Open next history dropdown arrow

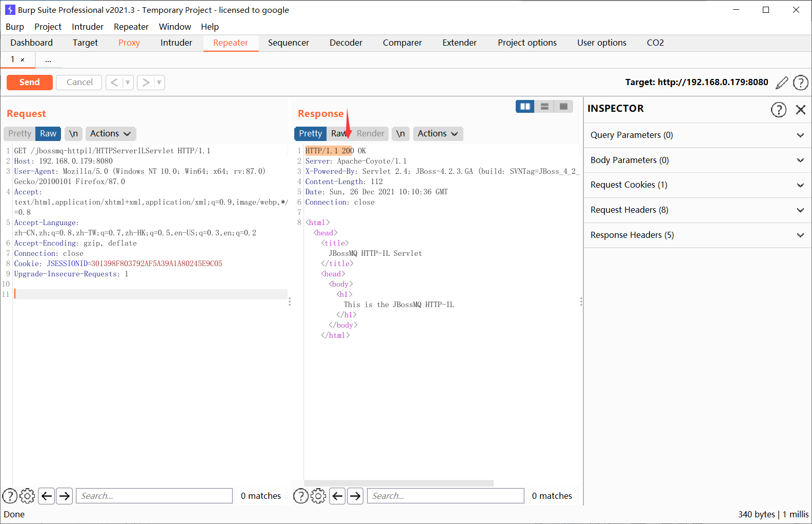pyautogui.click(x=159, y=82)
